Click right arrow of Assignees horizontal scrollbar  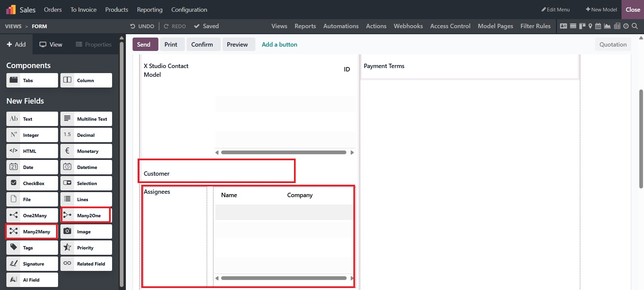352,278
